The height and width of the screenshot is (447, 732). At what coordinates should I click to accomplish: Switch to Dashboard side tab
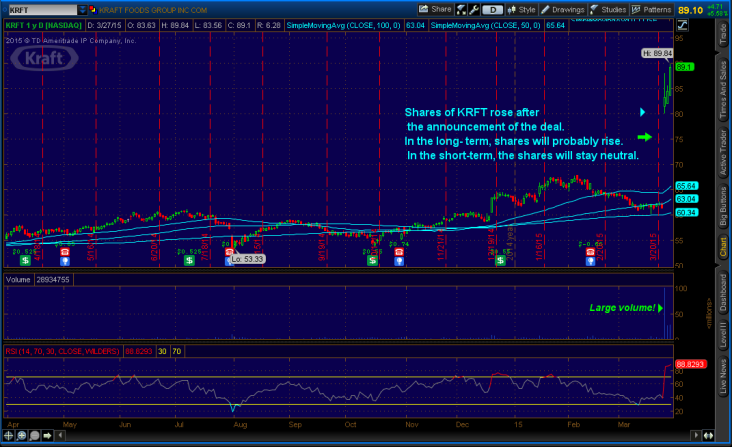coord(723,293)
